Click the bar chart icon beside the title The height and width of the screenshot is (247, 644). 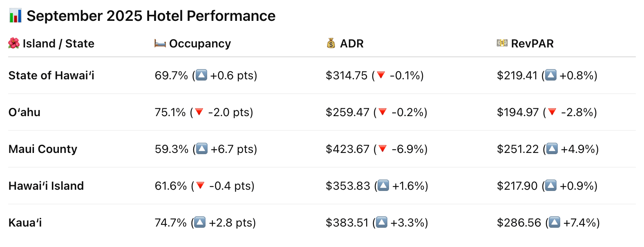(16, 16)
